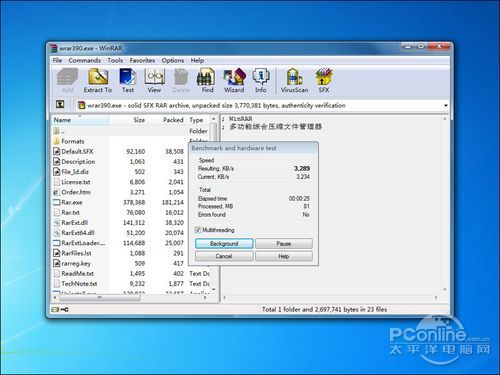This screenshot has width=500, height=375.
Task: Click comment pane scroll left arrow
Action: pyautogui.click(x=224, y=298)
